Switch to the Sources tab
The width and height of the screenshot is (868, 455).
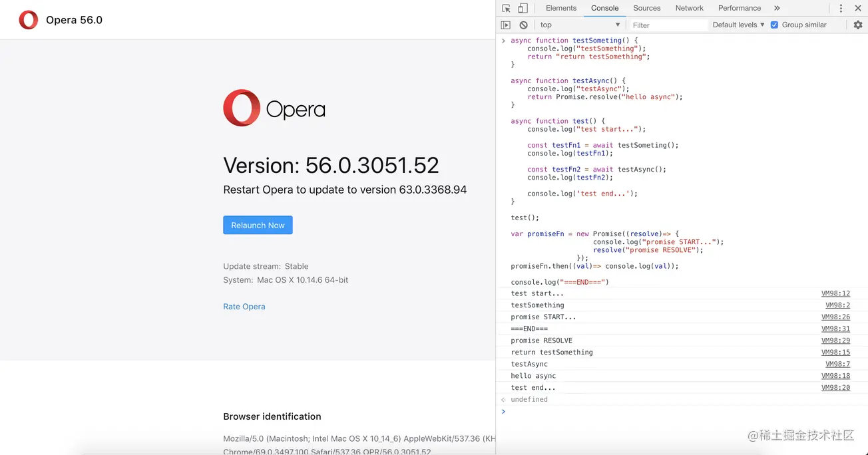[647, 8]
